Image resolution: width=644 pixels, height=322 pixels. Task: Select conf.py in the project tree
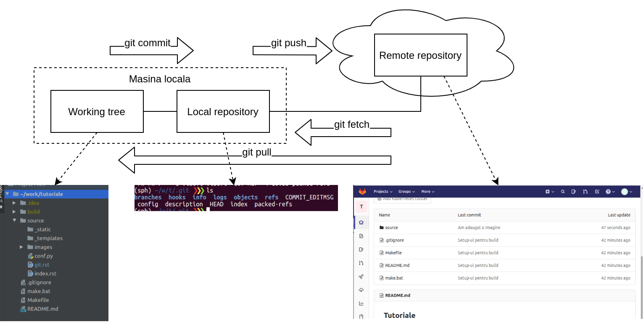43,256
